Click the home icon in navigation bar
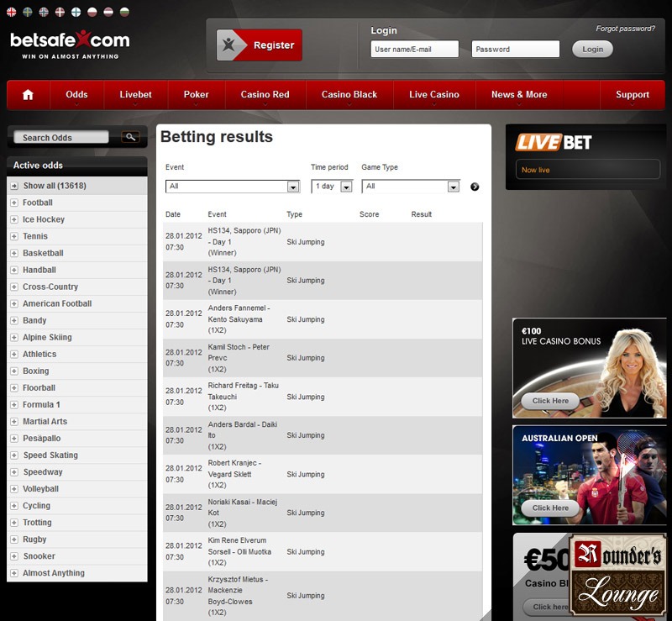The image size is (672, 621). [x=28, y=94]
